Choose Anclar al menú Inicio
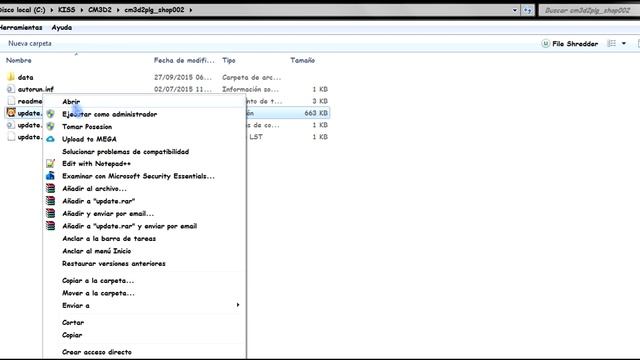This screenshot has width=640, height=360. (x=96, y=251)
